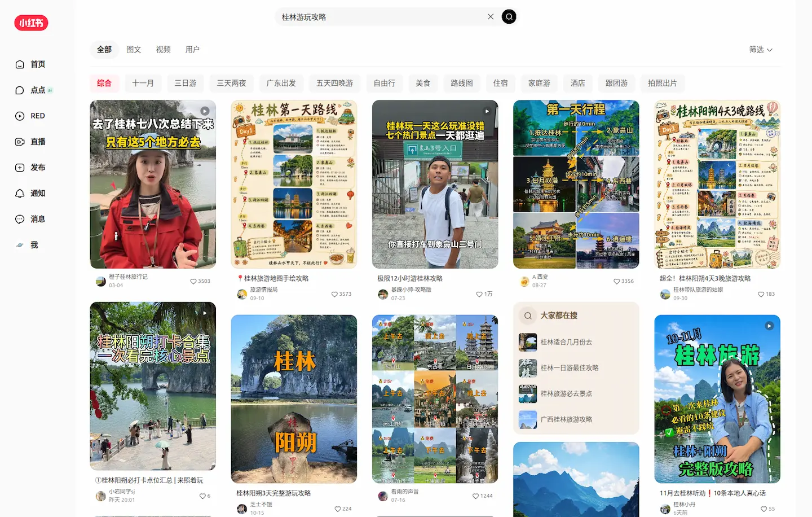Viewport: 812px width, 517px height.
Task: Select the 路线图 filter chip
Action: click(462, 83)
